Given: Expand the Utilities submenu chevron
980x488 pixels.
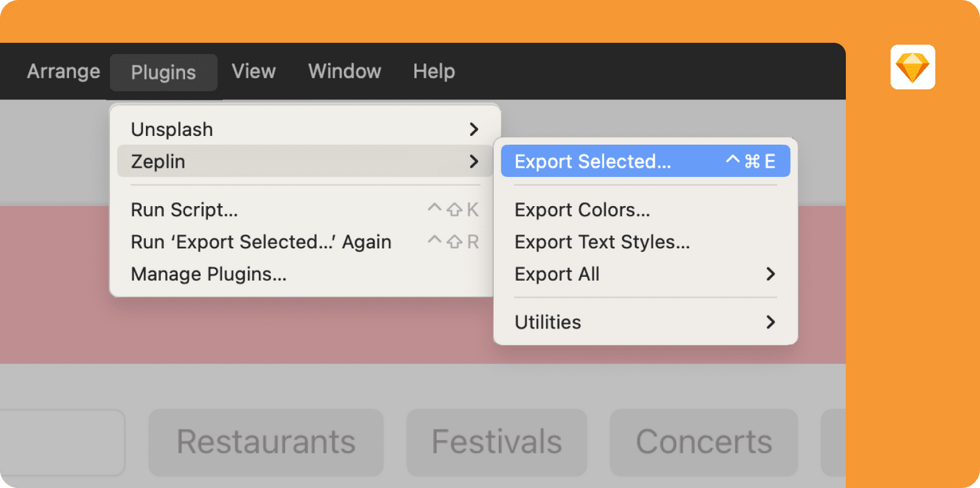Looking at the screenshot, I should 771,322.
